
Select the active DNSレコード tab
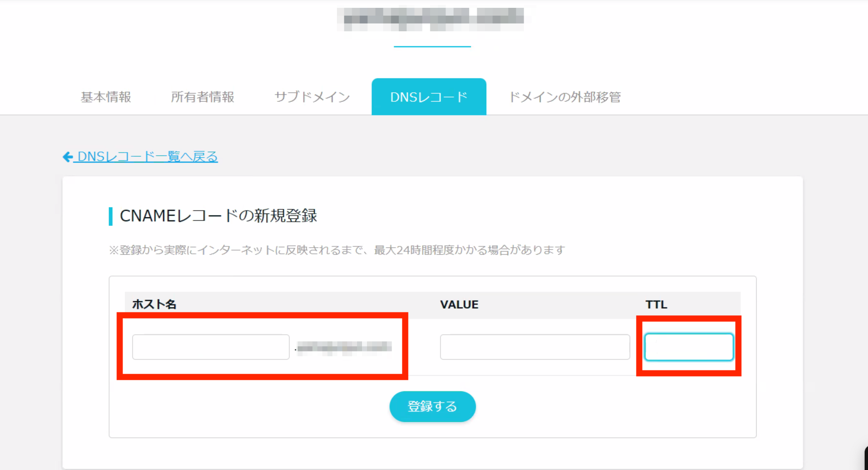[x=429, y=97]
